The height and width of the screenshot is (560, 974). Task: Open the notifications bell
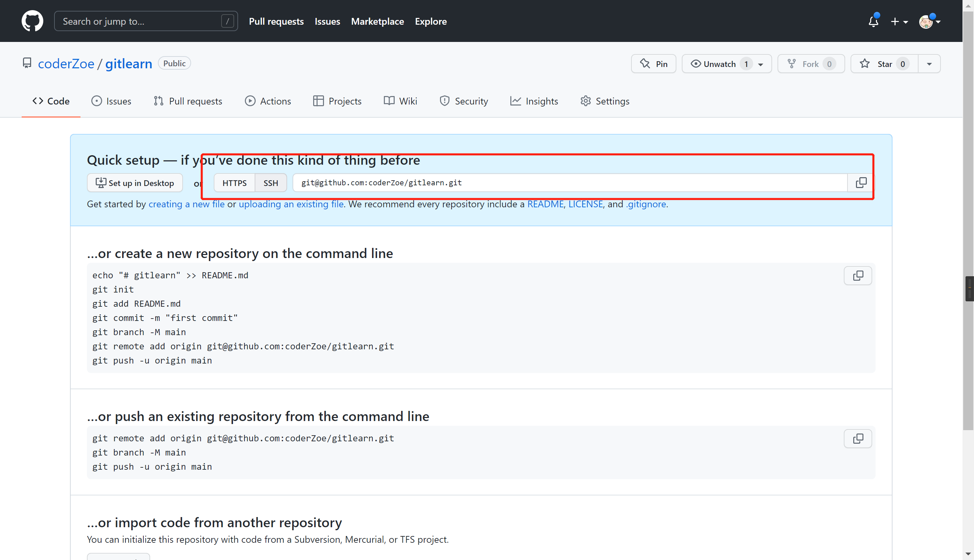(873, 21)
